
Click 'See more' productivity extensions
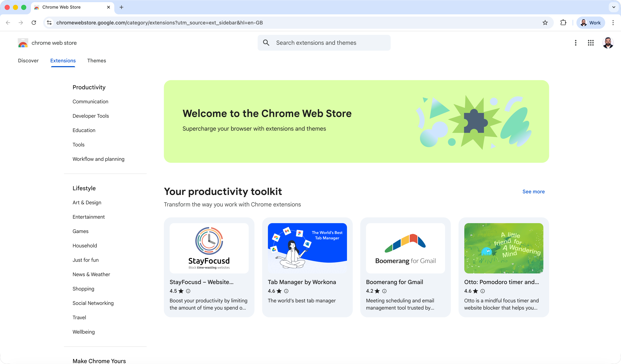pos(533,192)
